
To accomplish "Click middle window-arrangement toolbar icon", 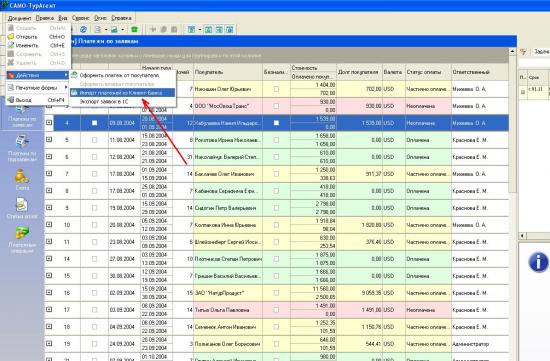I will pyautogui.click(x=219, y=29).
